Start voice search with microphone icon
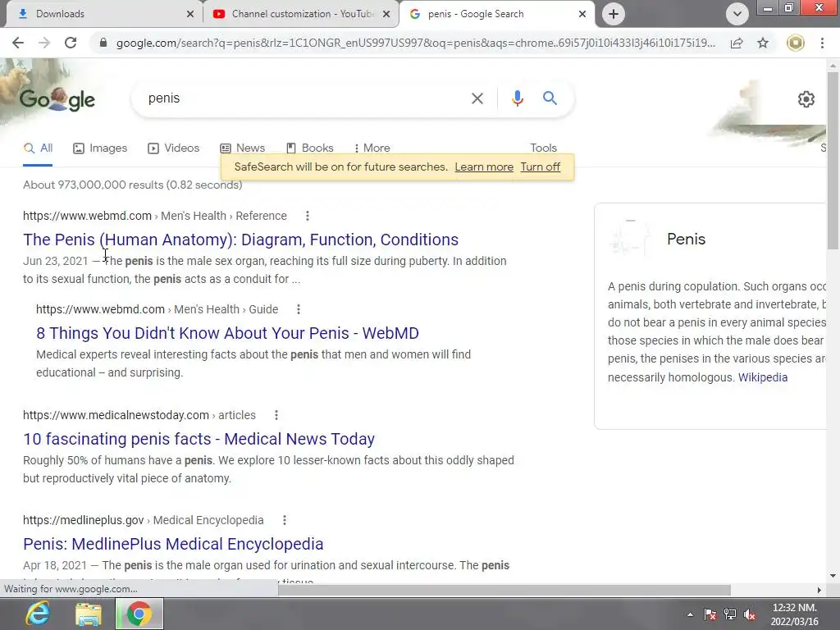Viewport: 840px width, 630px height. click(517, 98)
